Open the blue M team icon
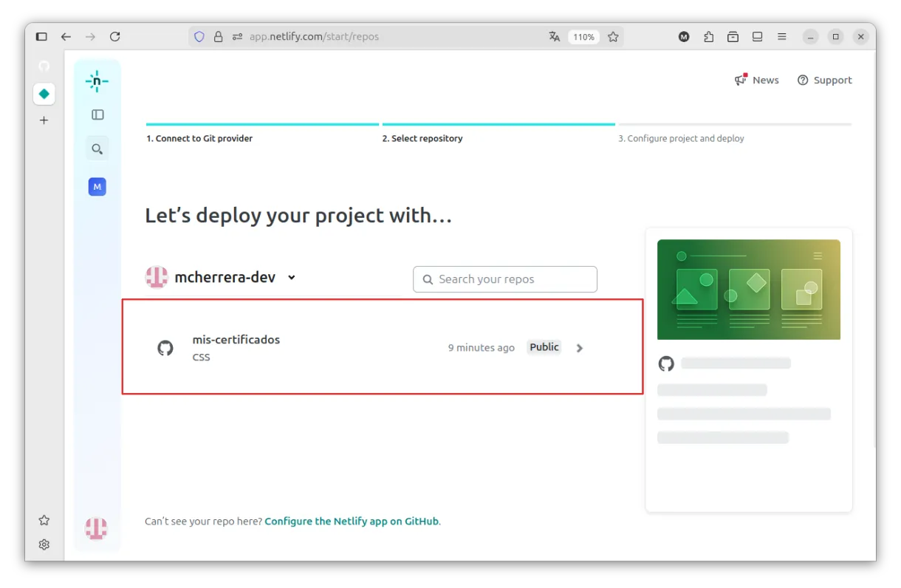 97,187
